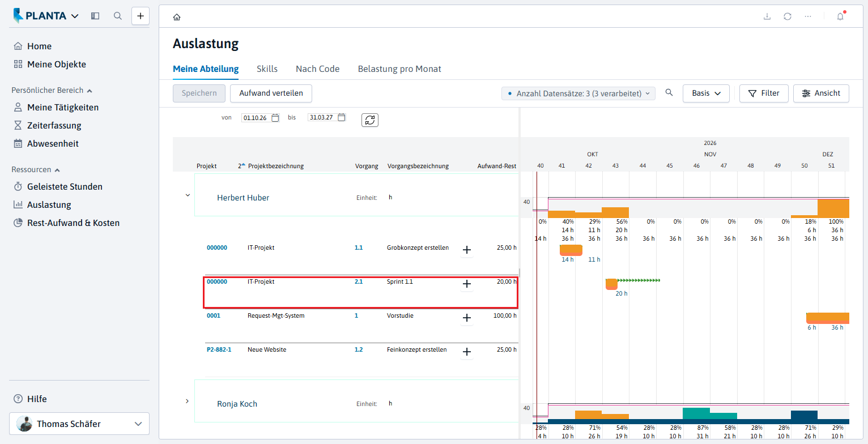Open Anzahl Datensätze dropdown
The width and height of the screenshot is (868, 444).
pyautogui.click(x=578, y=93)
